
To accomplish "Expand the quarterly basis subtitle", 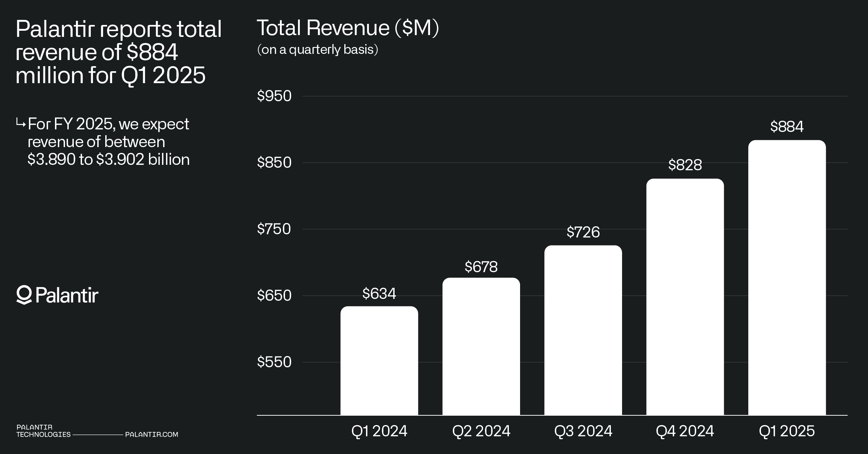I will [x=316, y=50].
